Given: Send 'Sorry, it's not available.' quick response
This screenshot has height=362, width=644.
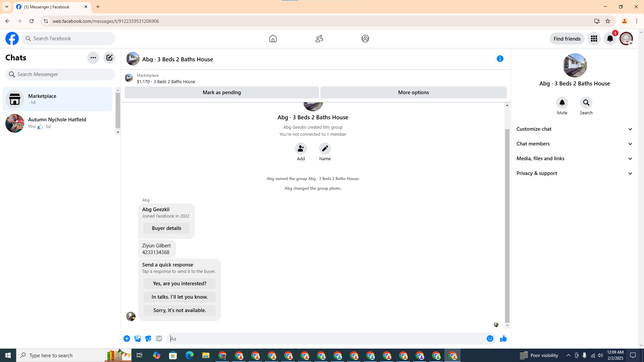Looking at the screenshot, I should 179,310.
